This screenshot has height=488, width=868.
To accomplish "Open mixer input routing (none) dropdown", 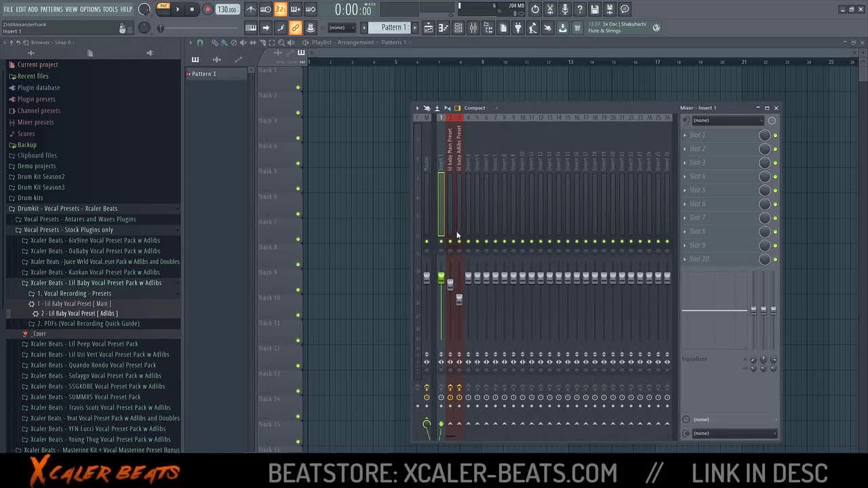I will pos(728,121).
